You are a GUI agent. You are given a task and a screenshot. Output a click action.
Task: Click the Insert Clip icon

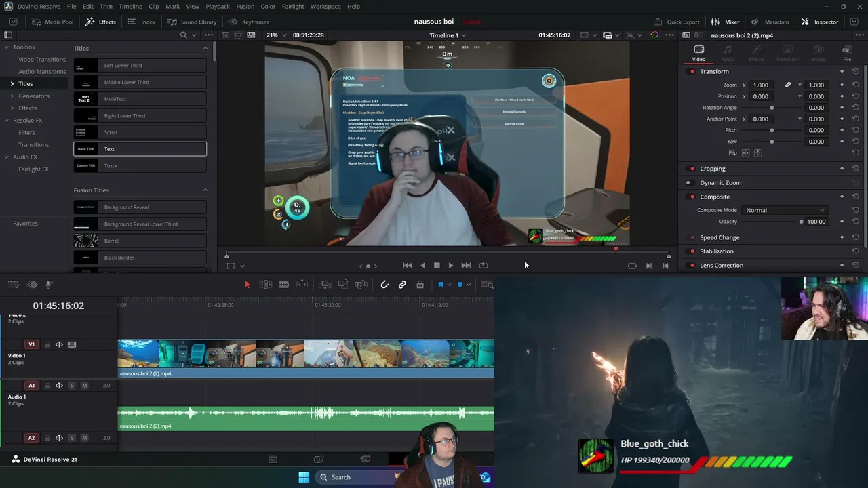pos(325,285)
